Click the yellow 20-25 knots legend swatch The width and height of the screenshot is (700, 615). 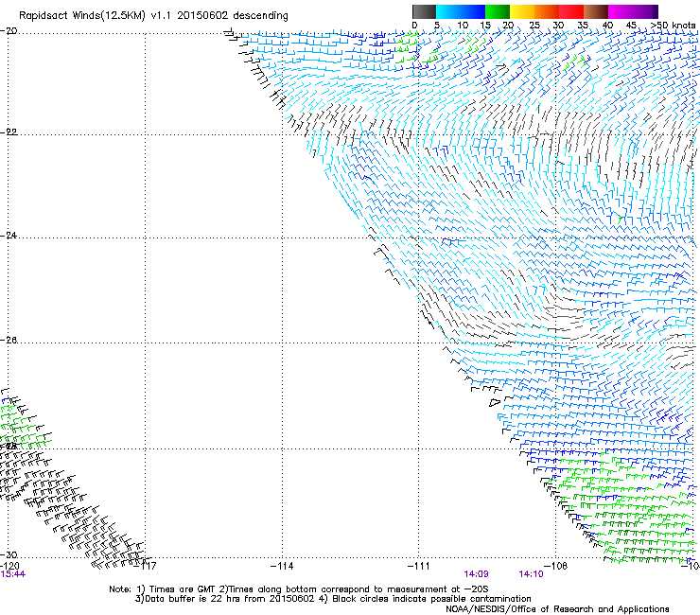point(522,11)
